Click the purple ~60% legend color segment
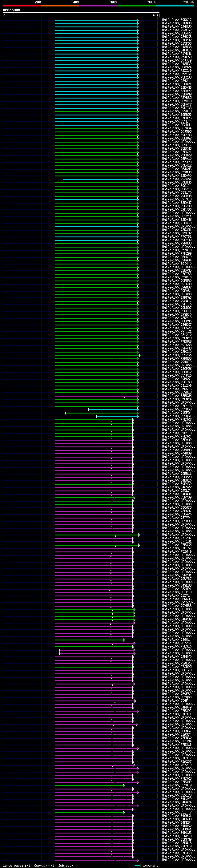 pos(99,6)
